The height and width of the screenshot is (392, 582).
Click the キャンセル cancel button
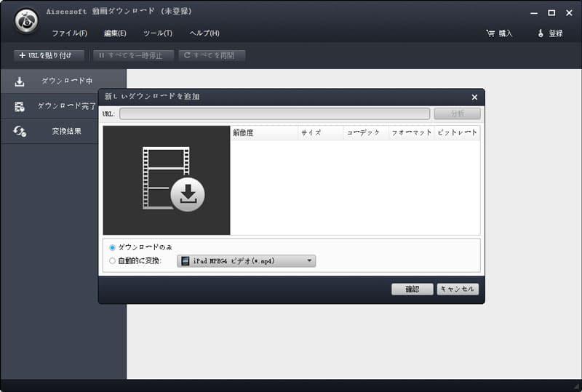click(458, 289)
